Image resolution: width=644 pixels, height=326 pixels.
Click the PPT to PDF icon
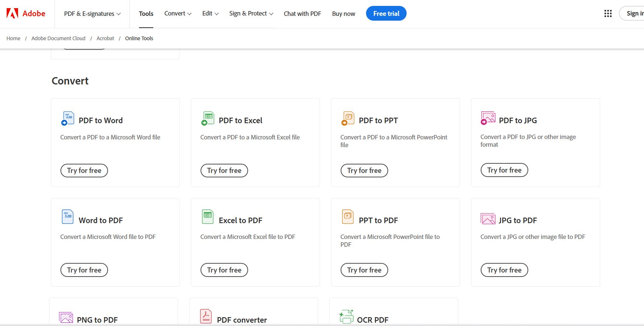coord(348,217)
